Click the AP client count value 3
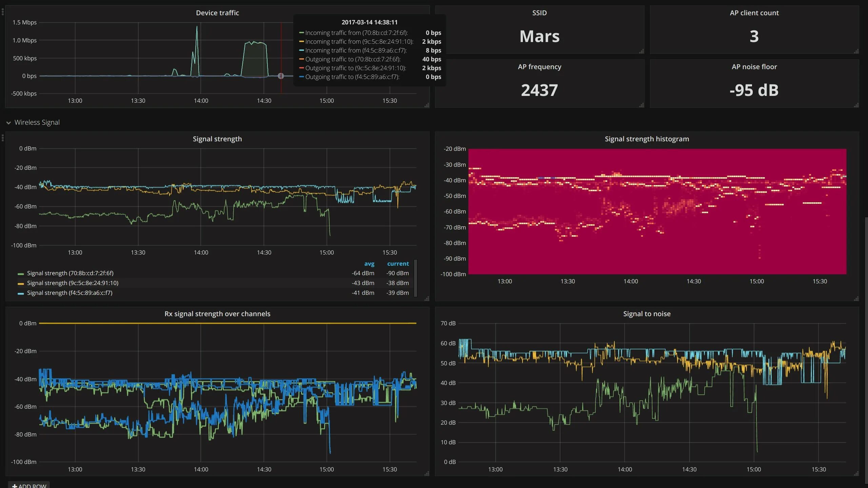Screen dimensions: 868x488 pos(754,36)
